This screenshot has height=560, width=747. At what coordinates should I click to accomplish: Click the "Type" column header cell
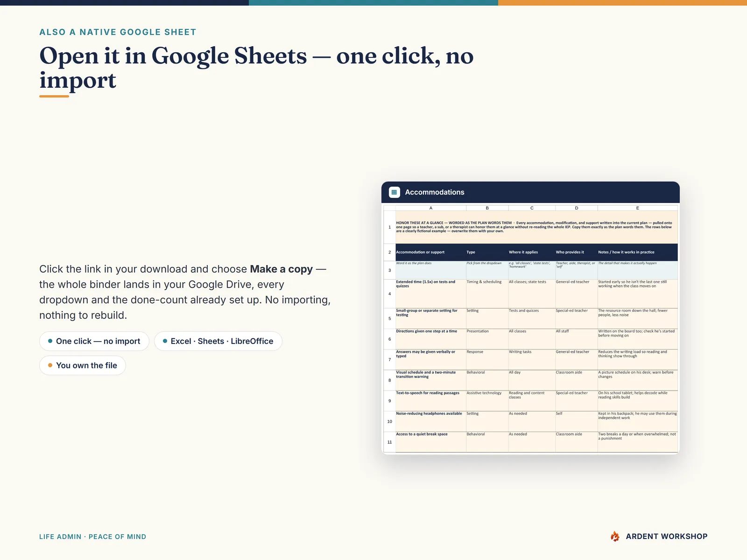point(487,252)
